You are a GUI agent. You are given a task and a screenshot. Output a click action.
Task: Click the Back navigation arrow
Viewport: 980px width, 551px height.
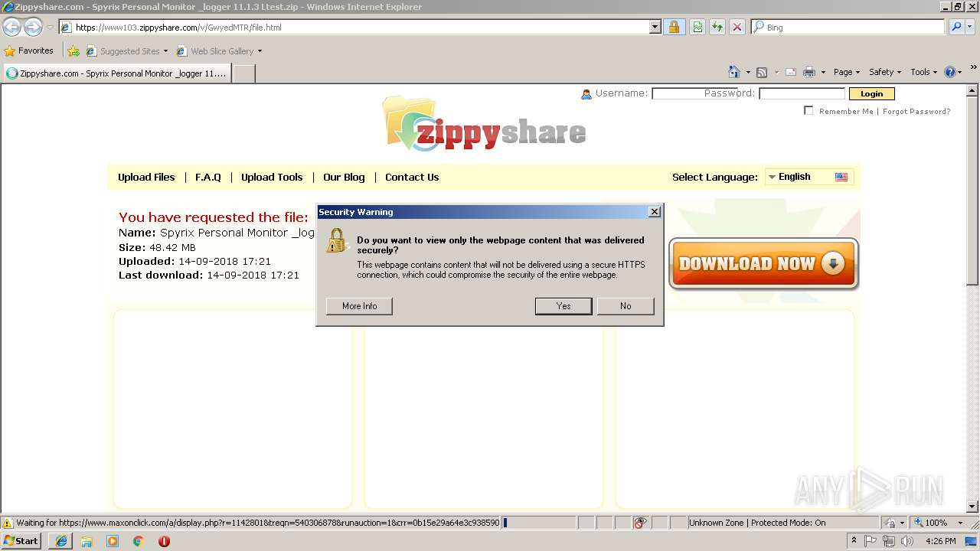pyautogui.click(x=11, y=28)
